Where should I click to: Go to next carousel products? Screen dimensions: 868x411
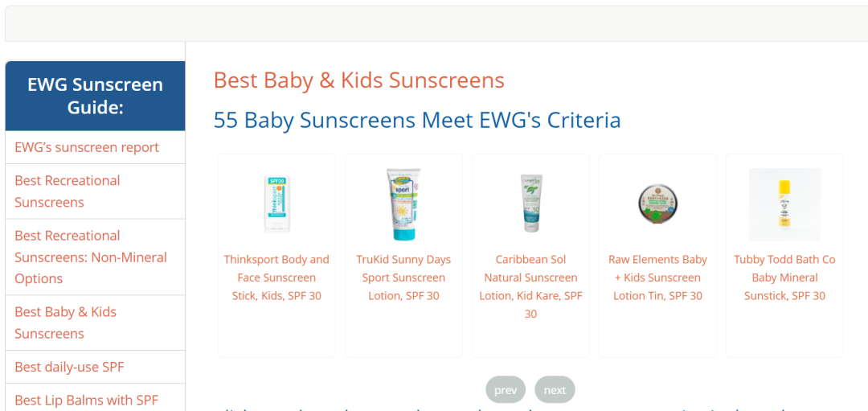(x=555, y=390)
